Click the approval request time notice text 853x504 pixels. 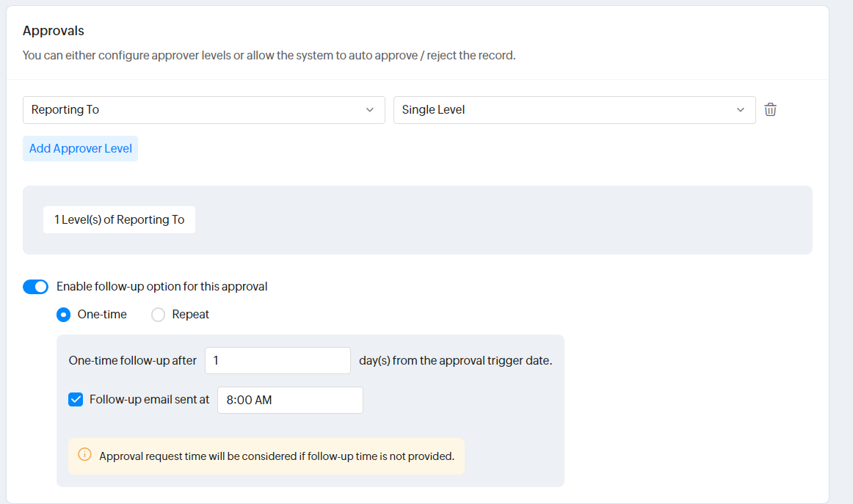[x=276, y=456]
